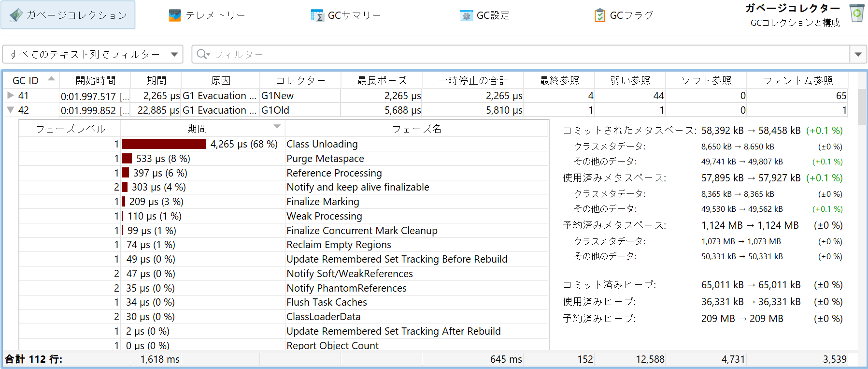This screenshot has width=868, height=369.
Task: Click the Class Unloading duration bar
Action: tap(164, 144)
